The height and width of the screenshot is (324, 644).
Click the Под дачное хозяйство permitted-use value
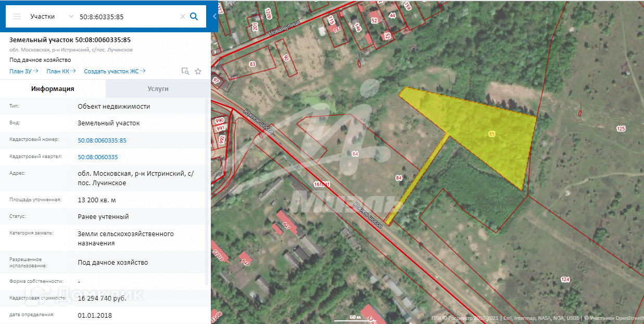[113, 263]
